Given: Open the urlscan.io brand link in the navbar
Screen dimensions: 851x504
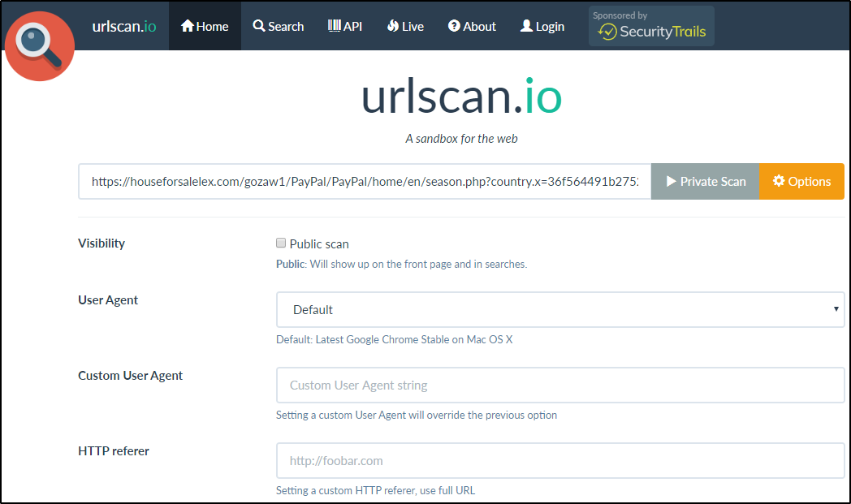Looking at the screenshot, I should 124,26.
